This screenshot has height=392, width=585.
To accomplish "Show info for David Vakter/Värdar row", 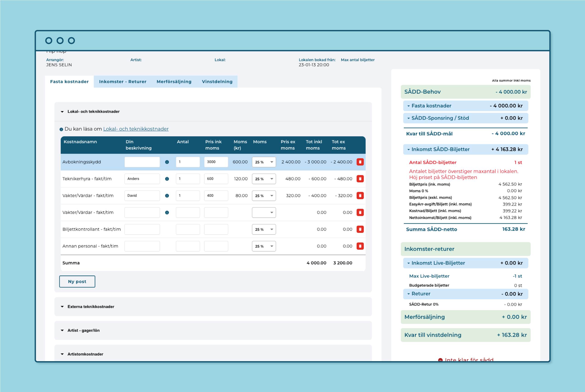I will pos(167,196).
